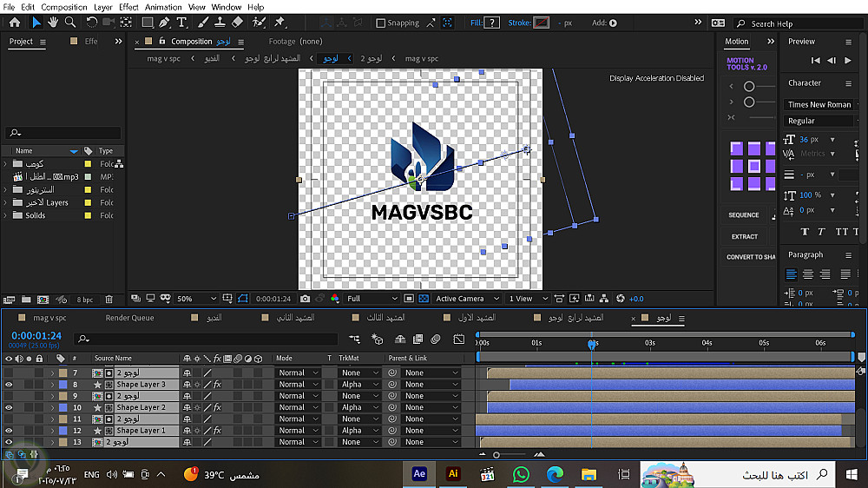
Task: Open File Explorer from taskbar
Action: 589,475
